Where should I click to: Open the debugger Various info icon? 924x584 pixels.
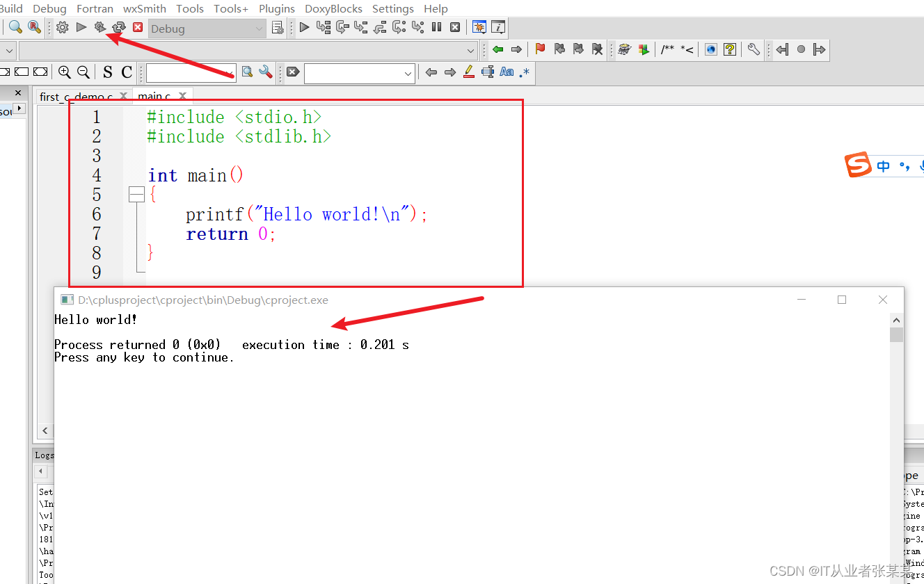tap(498, 27)
